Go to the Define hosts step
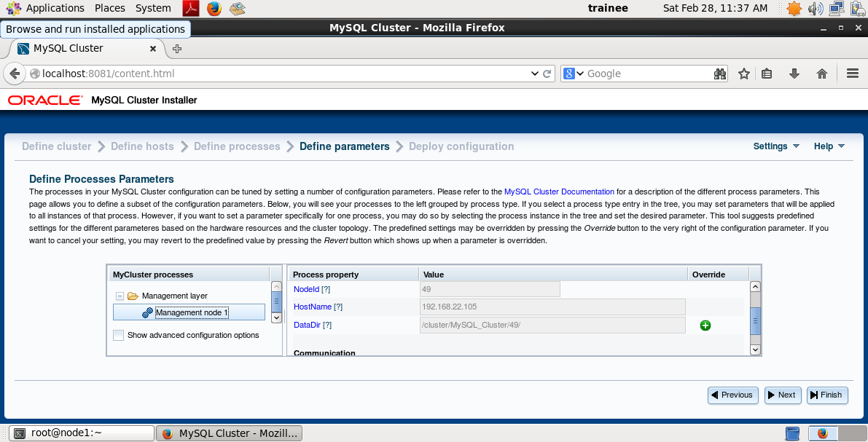 tap(142, 146)
